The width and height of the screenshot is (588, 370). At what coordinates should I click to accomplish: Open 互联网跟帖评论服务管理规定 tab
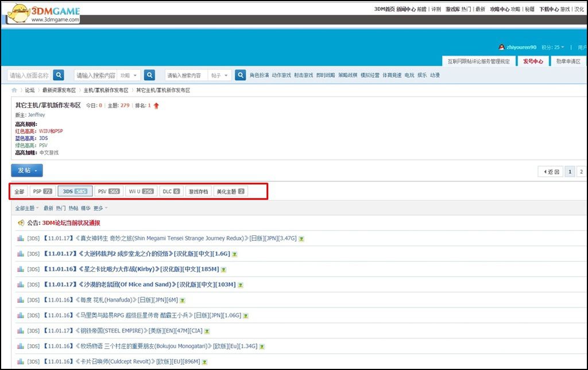pyautogui.click(x=479, y=61)
